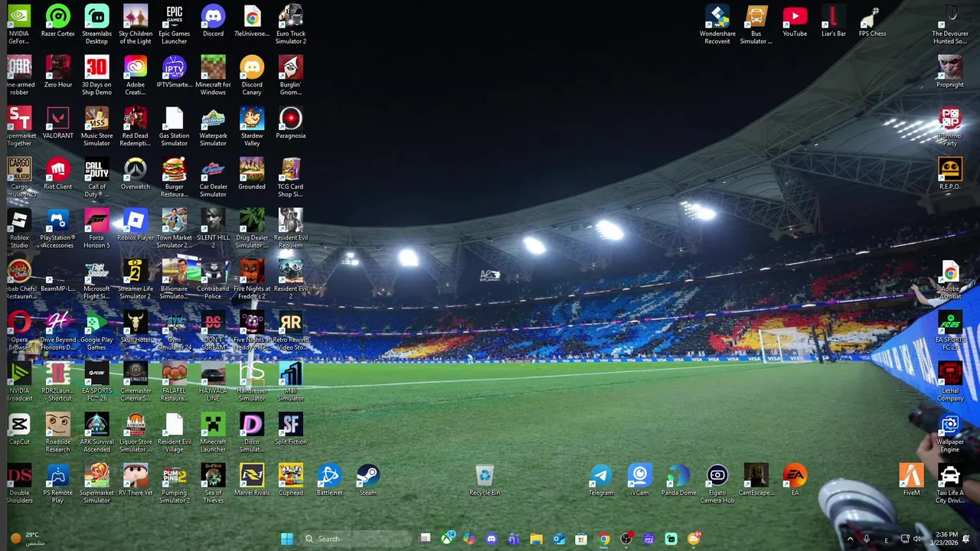The image size is (980, 551).
Task: Select the Discord desktop shortcut
Action: click(x=213, y=22)
